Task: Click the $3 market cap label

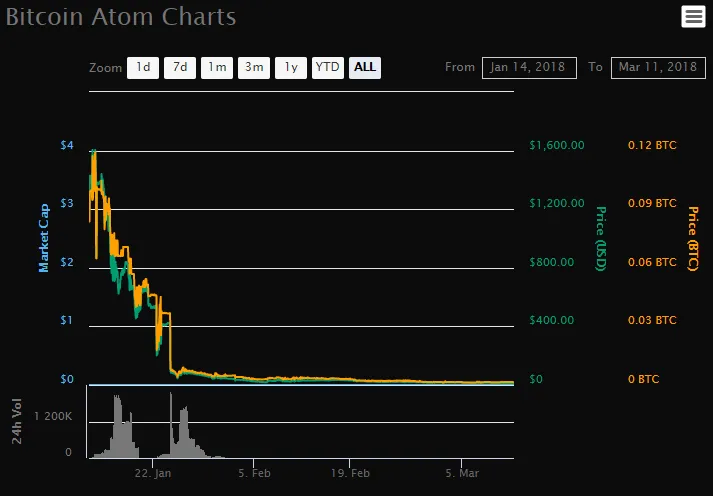Action: tap(67, 203)
